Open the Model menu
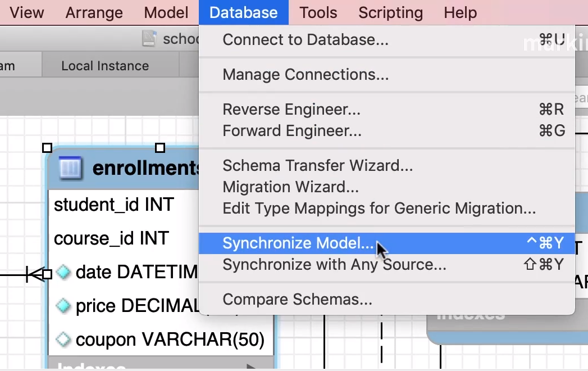Viewport: 588px width, 371px height. point(166,12)
